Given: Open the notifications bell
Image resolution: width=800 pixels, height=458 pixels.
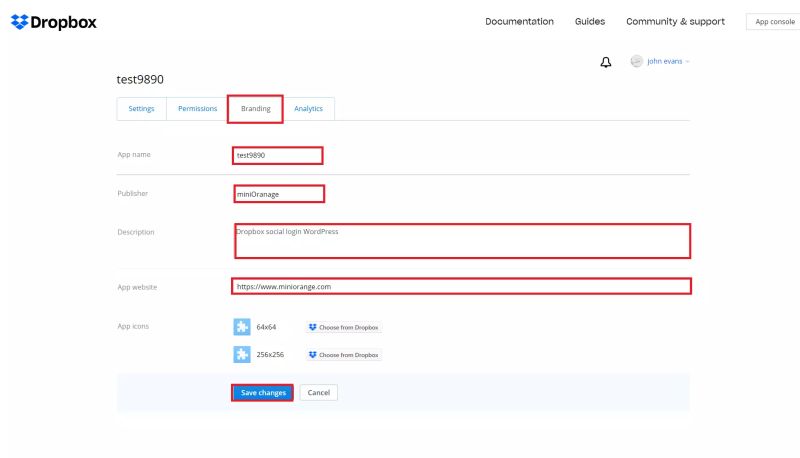Looking at the screenshot, I should point(606,62).
